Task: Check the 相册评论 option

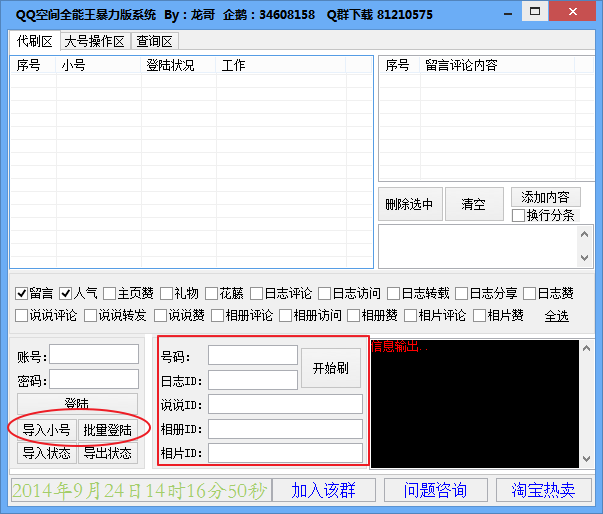Action: click(x=218, y=316)
